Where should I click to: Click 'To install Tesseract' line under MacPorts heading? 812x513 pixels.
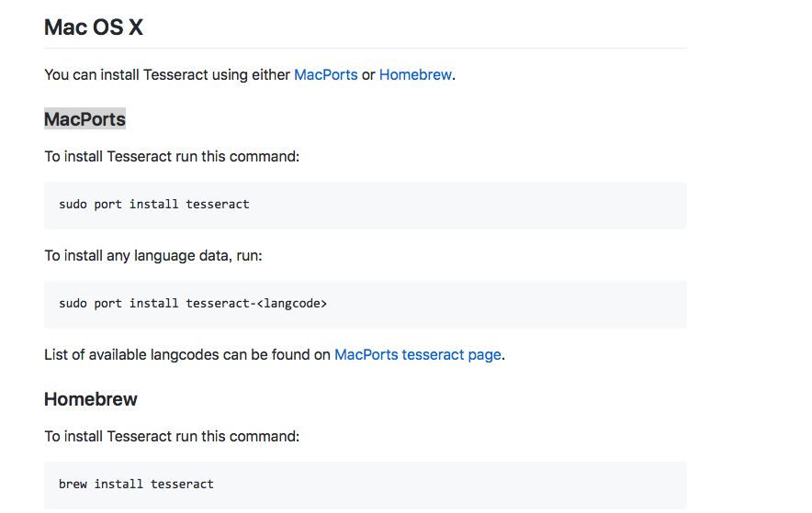(x=172, y=157)
